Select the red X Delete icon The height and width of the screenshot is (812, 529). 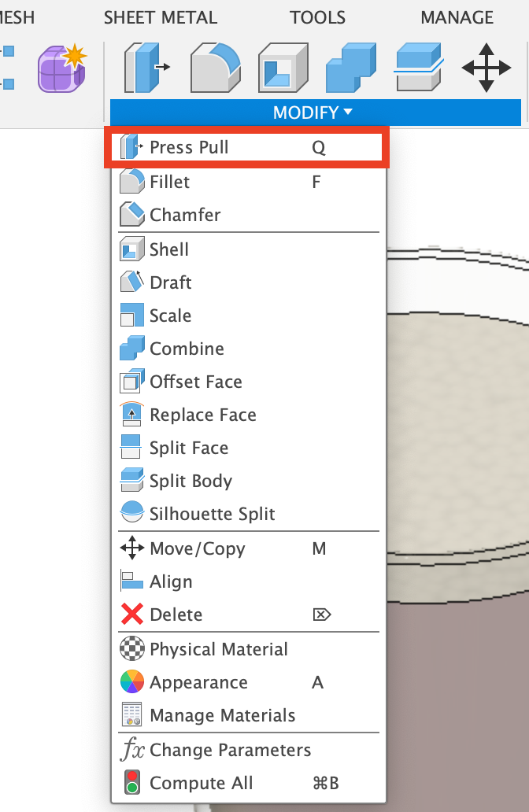click(132, 615)
